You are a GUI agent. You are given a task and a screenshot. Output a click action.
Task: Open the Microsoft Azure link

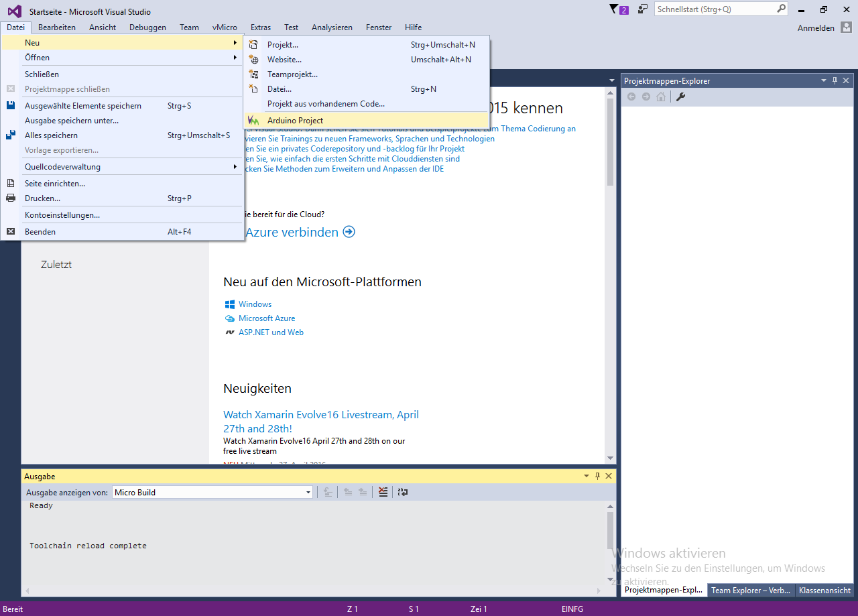pyautogui.click(x=267, y=318)
